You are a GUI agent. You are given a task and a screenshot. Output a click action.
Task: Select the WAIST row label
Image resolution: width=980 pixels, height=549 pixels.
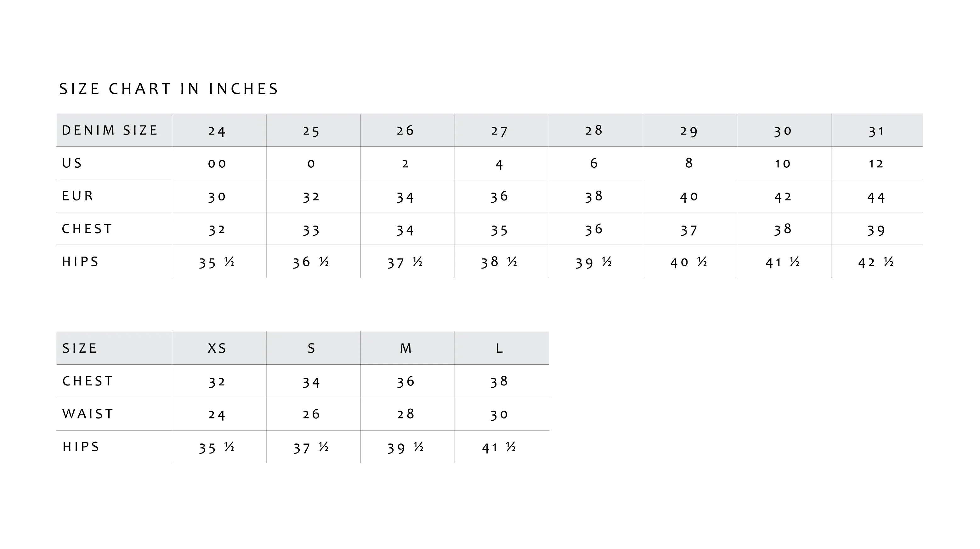88,414
